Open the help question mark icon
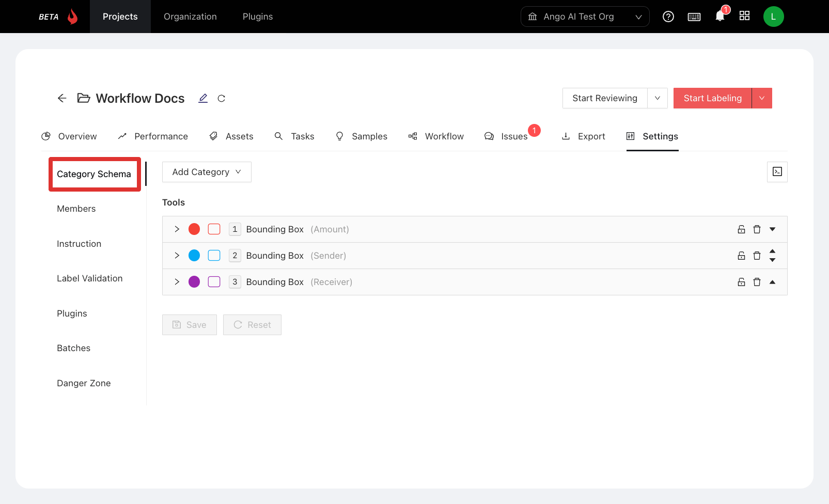This screenshot has height=504, width=829. tap(668, 17)
